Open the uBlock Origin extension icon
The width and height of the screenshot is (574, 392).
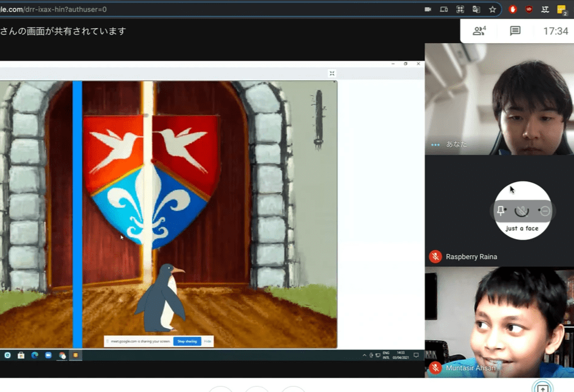pyautogui.click(x=528, y=10)
